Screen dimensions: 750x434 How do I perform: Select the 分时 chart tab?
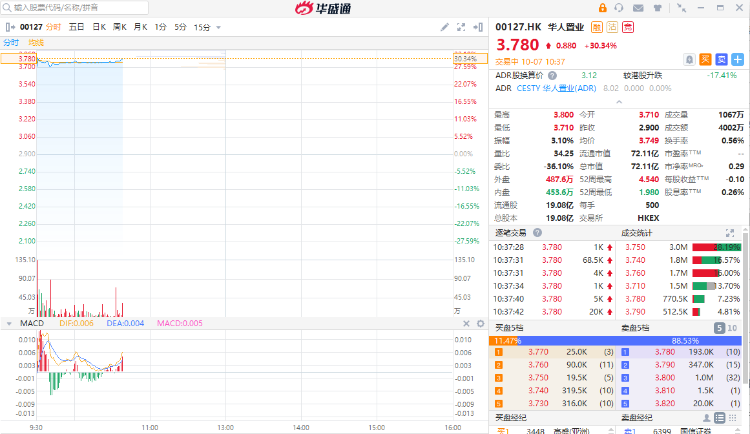point(54,27)
